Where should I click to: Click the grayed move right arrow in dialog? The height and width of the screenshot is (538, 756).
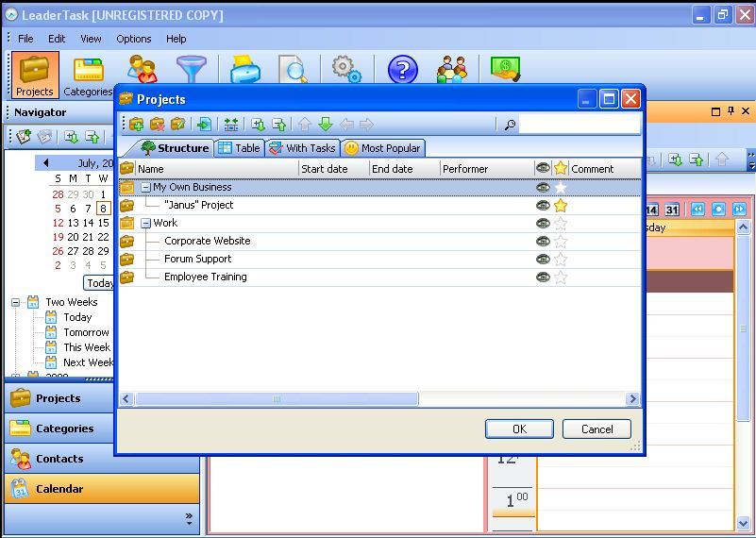(367, 125)
